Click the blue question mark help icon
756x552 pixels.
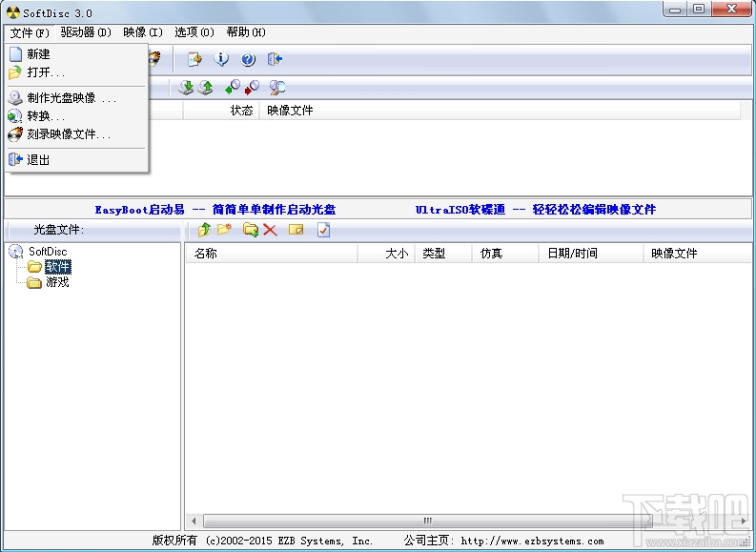[248, 59]
